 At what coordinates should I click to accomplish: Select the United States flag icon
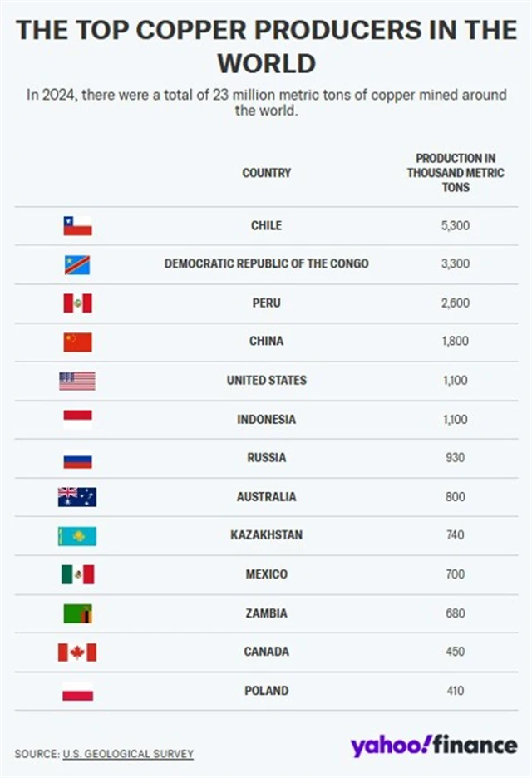tap(77, 381)
